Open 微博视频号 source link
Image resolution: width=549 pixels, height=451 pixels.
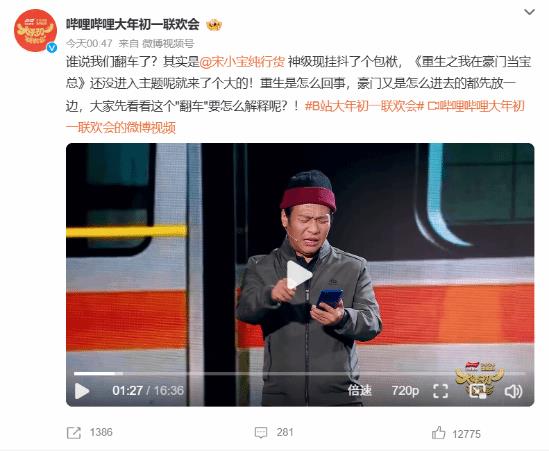[168, 43]
